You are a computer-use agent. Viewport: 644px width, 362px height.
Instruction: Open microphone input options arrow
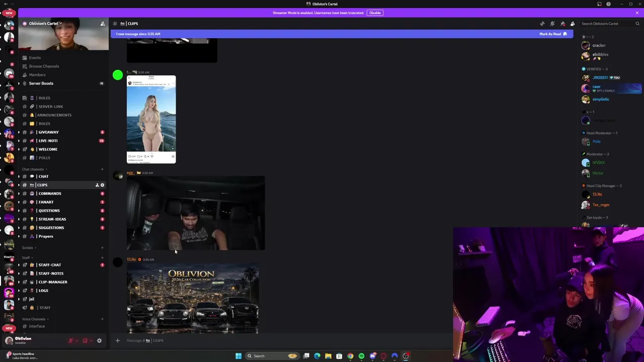(x=76, y=341)
